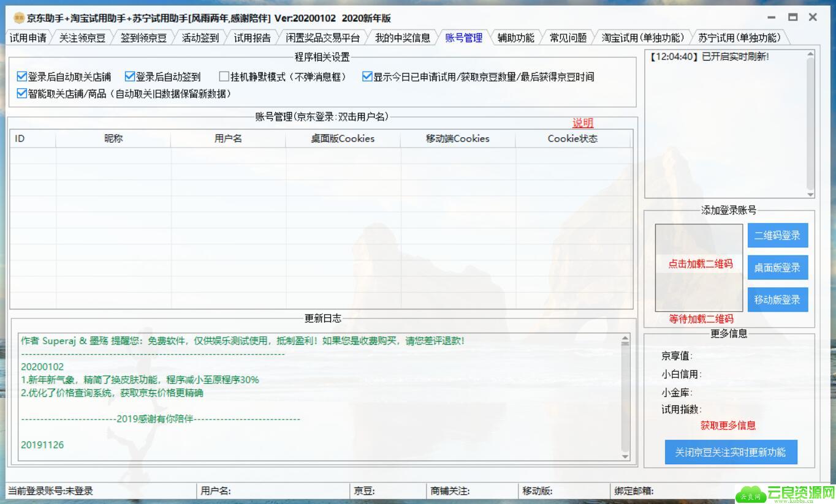Click the 20200102 changelog date line
This screenshot has height=504, width=836.
coord(42,367)
